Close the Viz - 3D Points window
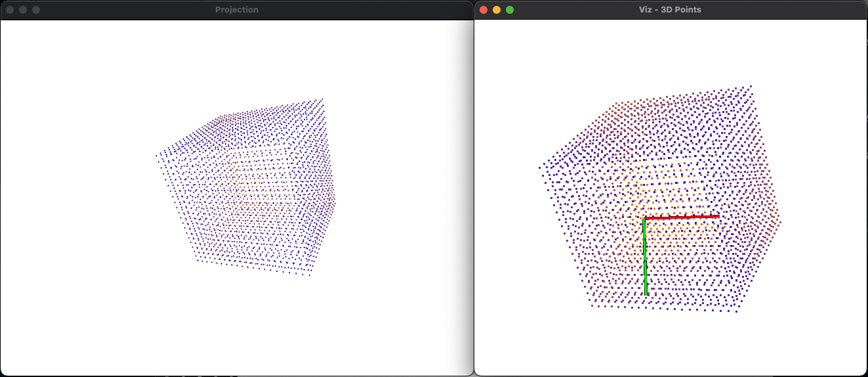The image size is (868, 377). pyautogui.click(x=484, y=10)
